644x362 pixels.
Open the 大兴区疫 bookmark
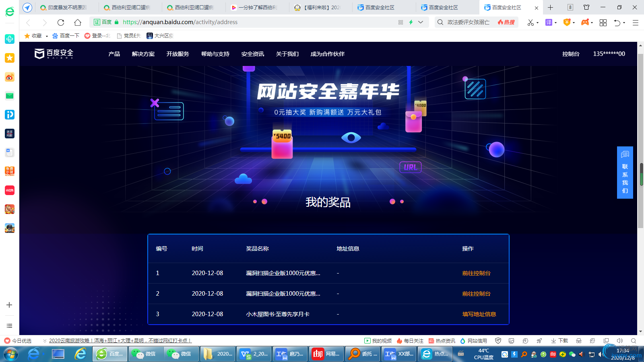click(160, 36)
